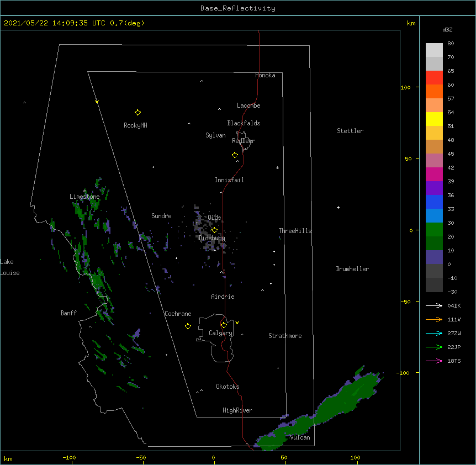The width and height of the screenshot is (476, 465).
Task: Click the yellow station marker above RockyMH
Action: [x=137, y=113]
